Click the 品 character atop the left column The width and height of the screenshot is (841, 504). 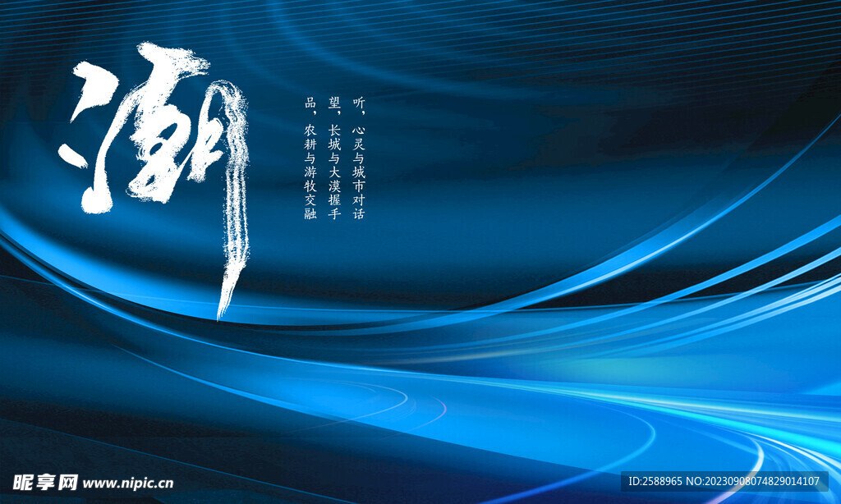click(x=310, y=103)
